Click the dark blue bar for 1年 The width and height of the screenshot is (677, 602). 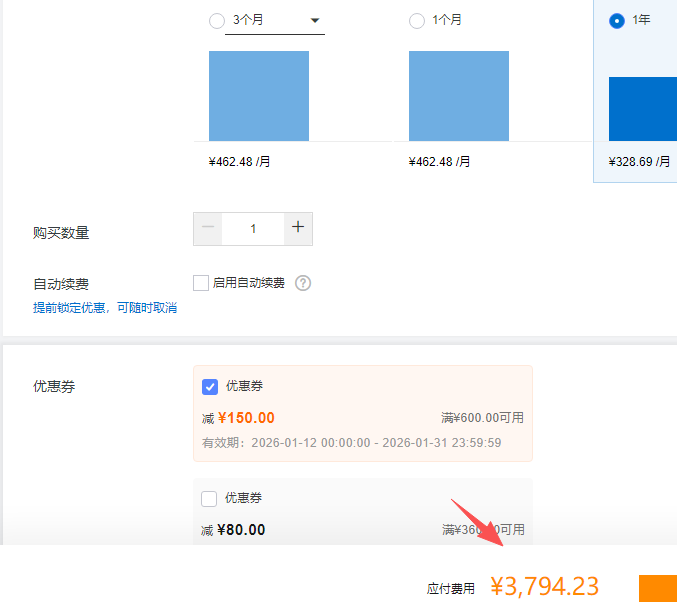pos(640,108)
